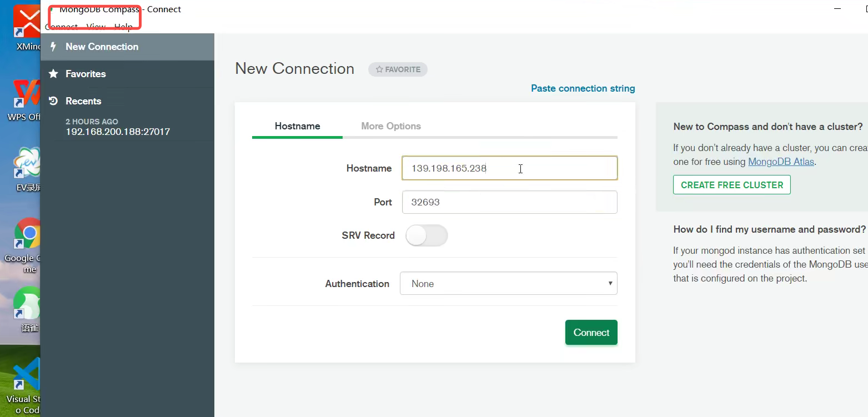The height and width of the screenshot is (417, 868).
Task: Click the '2 HOURS AGO' timestamp label
Action: coord(92,122)
